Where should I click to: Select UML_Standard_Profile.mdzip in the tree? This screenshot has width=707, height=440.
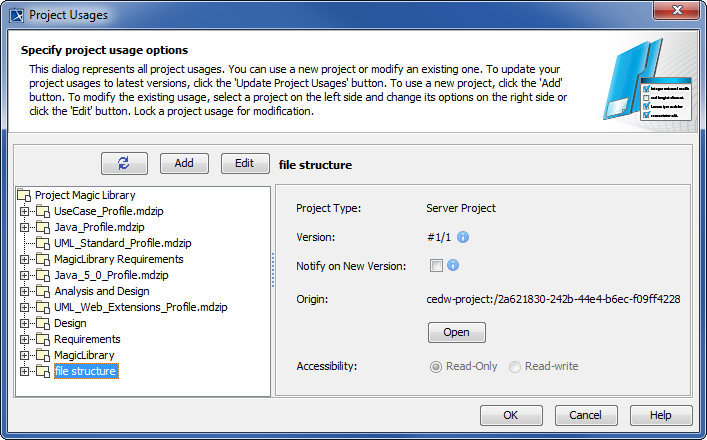pos(122,243)
